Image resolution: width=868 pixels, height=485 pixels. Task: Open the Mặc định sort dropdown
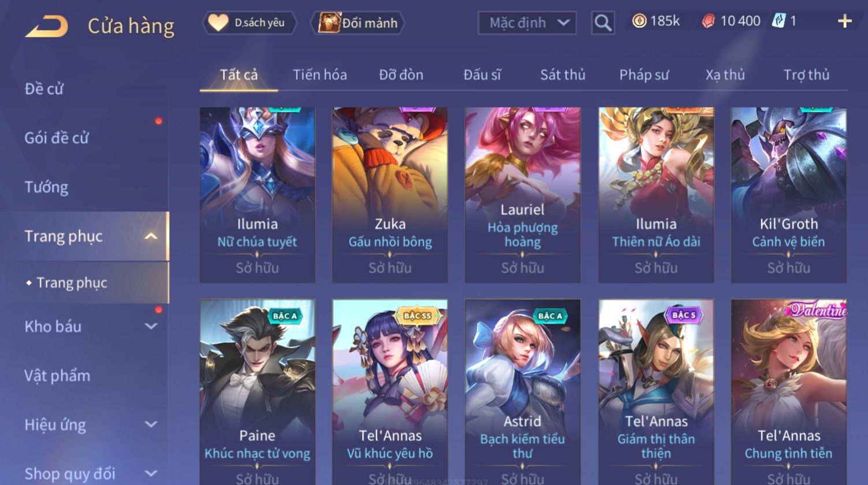[x=527, y=23]
